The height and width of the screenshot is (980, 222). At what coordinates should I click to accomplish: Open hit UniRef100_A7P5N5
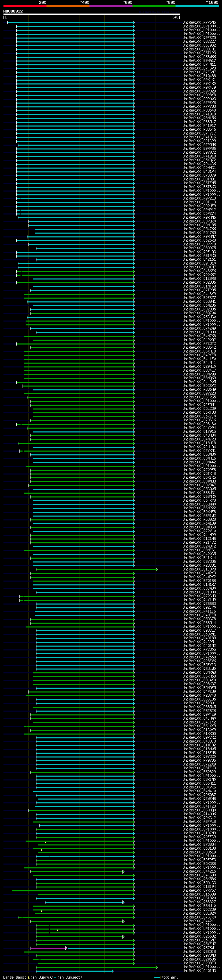click(x=199, y=23)
